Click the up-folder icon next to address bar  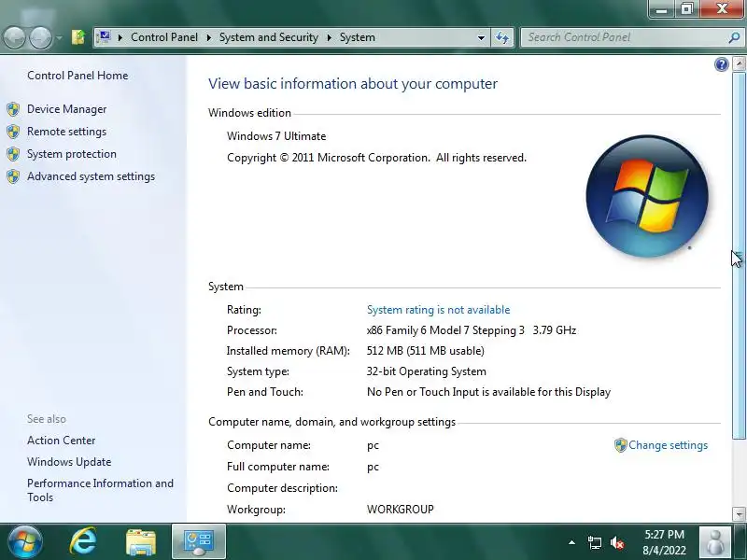coord(78,37)
